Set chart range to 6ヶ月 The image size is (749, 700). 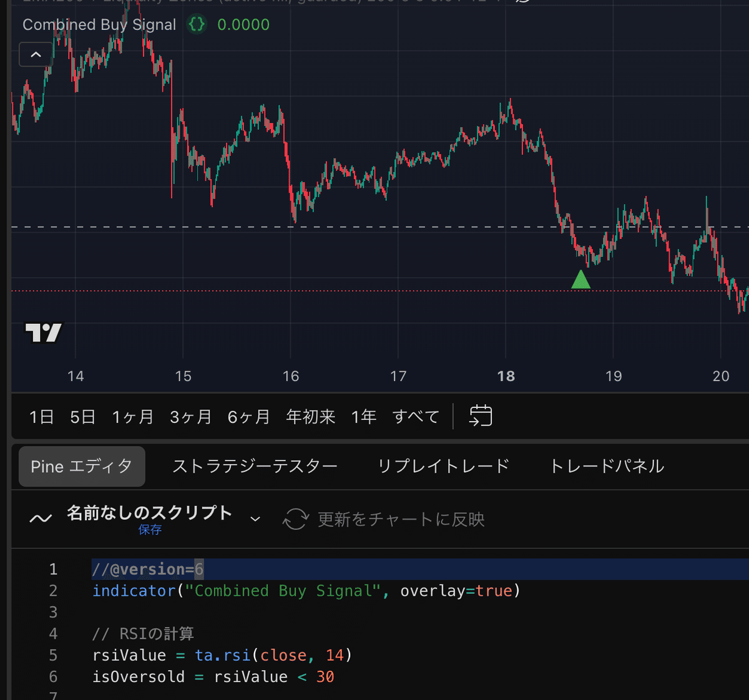pyautogui.click(x=248, y=417)
